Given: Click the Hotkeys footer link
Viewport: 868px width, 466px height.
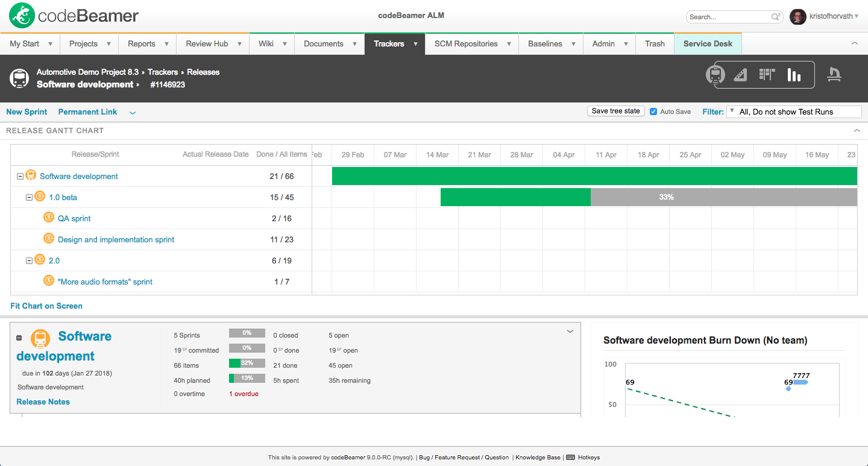Looking at the screenshot, I should tap(589, 458).
